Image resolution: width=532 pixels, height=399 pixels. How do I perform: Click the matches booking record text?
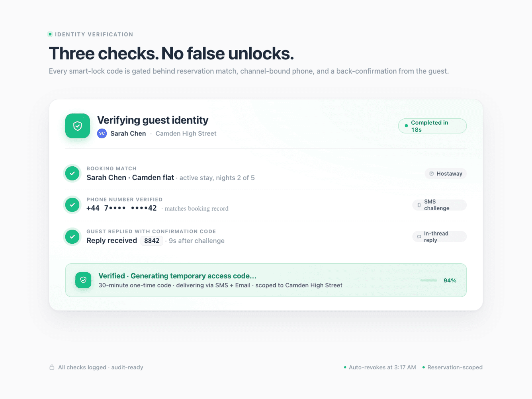tap(196, 209)
